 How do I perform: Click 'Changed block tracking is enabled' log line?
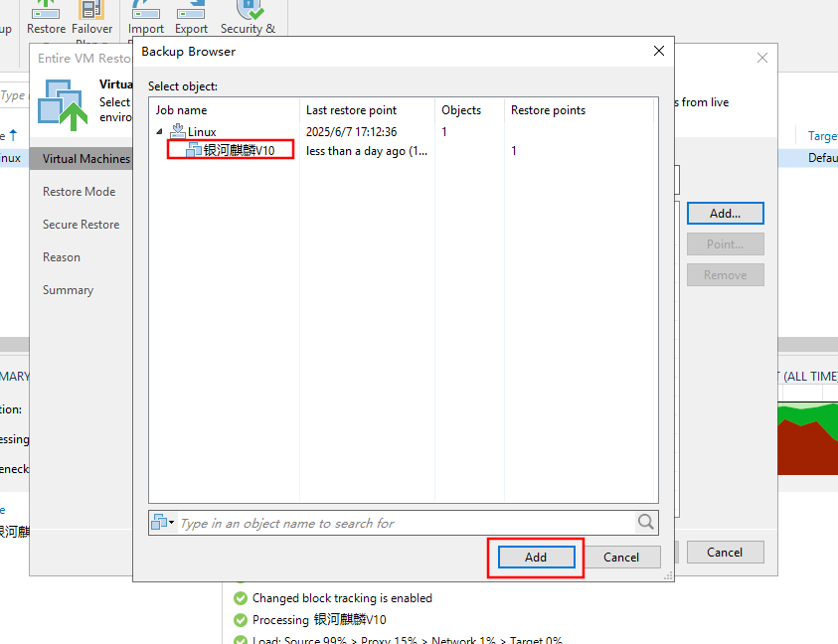(x=342, y=598)
